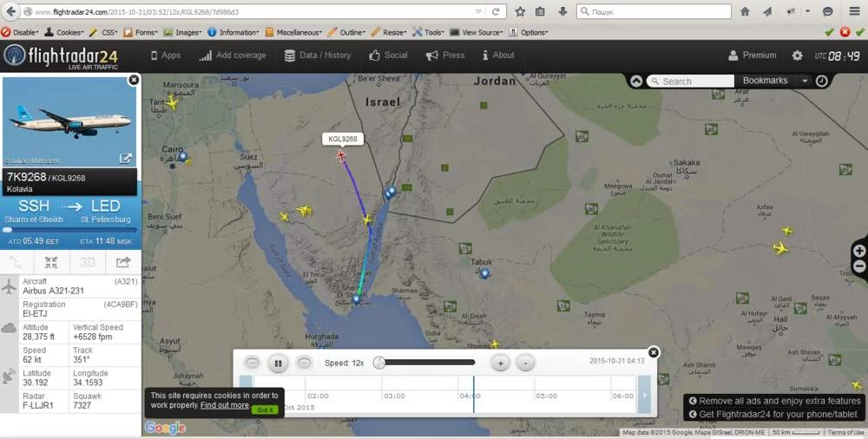This screenshot has width=868, height=439.
Task: Reload the page with refresh icon
Action: click(x=496, y=11)
